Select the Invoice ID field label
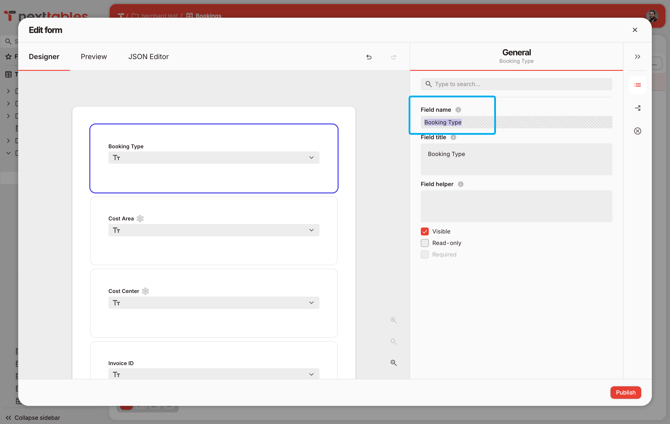 pos(121,363)
